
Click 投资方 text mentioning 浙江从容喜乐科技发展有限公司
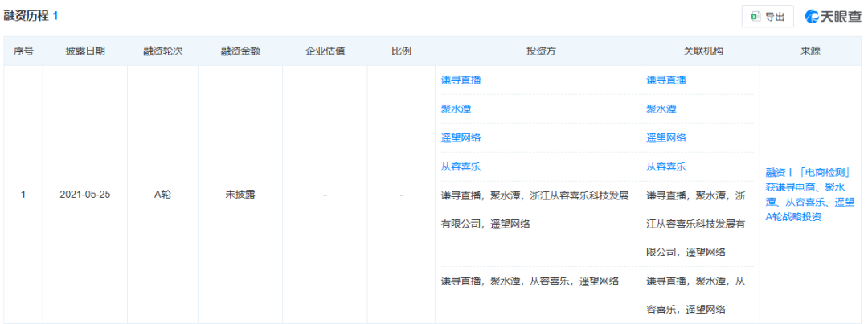click(x=534, y=210)
